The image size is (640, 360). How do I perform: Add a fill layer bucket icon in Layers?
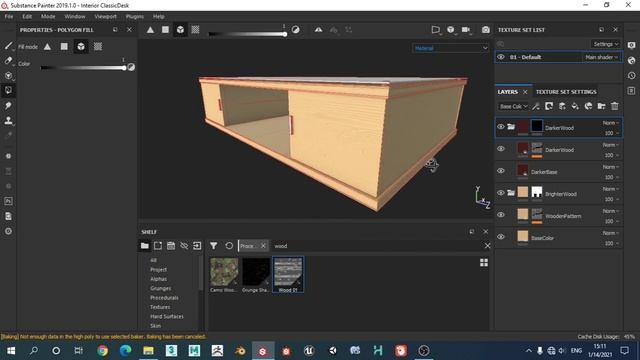pos(575,106)
